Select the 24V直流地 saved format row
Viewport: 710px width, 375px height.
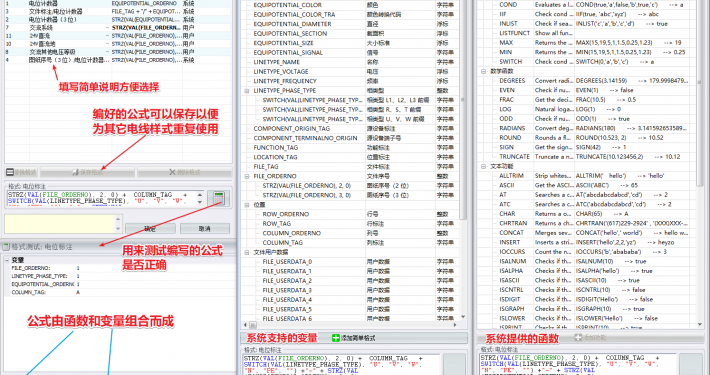(x=118, y=44)
